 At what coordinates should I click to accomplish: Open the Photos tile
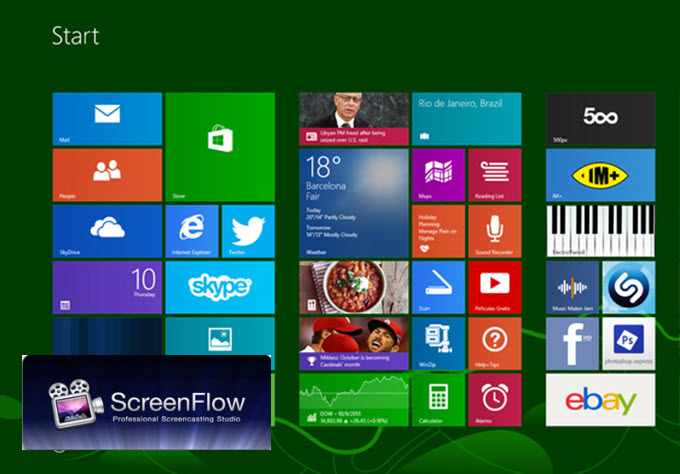[220, 336]
